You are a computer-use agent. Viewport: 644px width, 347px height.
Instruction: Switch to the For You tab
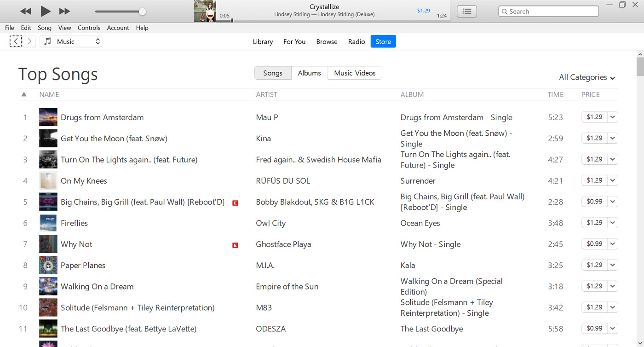pos(294,41)
